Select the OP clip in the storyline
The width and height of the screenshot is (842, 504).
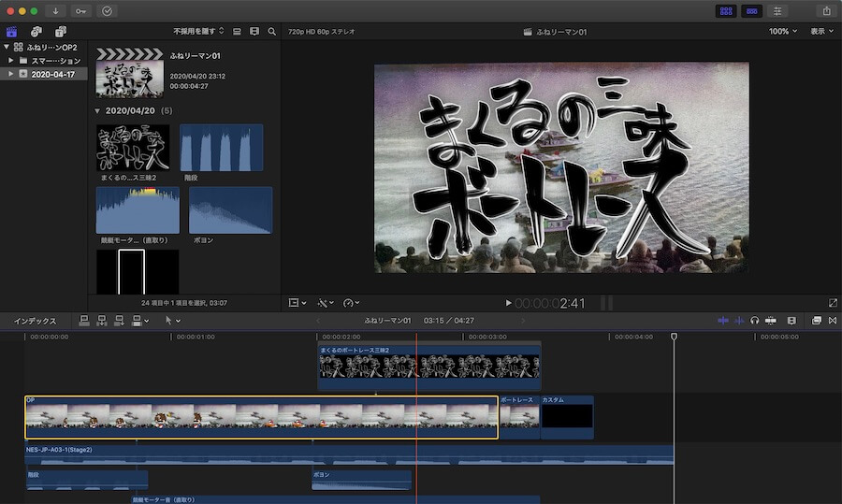coord(262,418)
